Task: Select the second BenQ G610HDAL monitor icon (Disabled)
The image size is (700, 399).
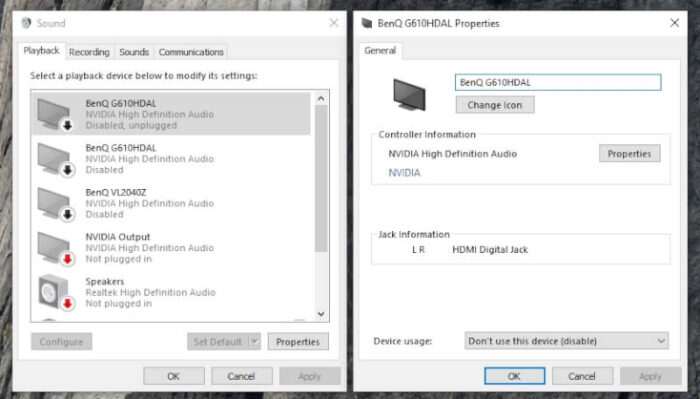Action: click(x=55, y=159)
